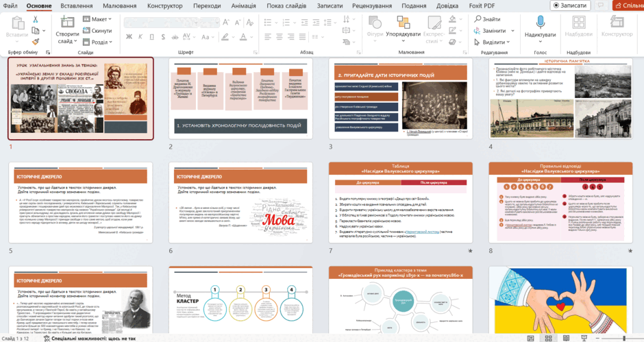Expand the Розділ section dropdown
644x342 pixels.
[x=97, y=42]
